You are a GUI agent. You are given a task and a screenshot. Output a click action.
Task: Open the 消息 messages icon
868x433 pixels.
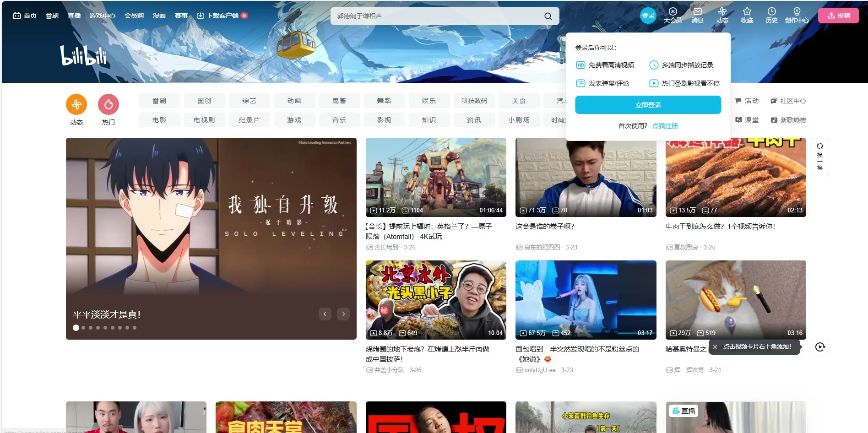click(697, 11)
